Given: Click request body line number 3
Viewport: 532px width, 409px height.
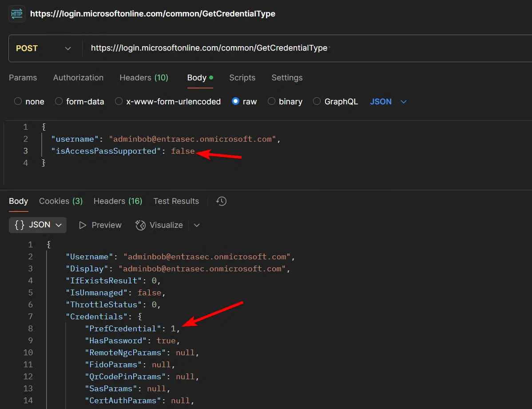Looking at the screenshot, I should 25,151.
